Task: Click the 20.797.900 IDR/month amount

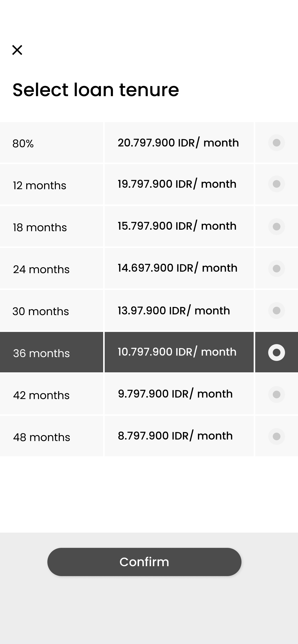Action: coord(178,143)
